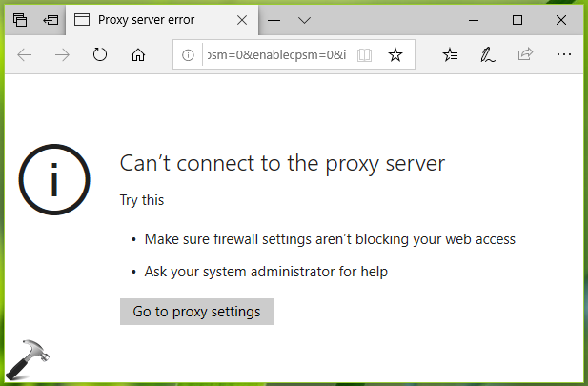This screenshot has width=588, height=386.
Task: Add notes with the pen icon
Action: [488, 54]
